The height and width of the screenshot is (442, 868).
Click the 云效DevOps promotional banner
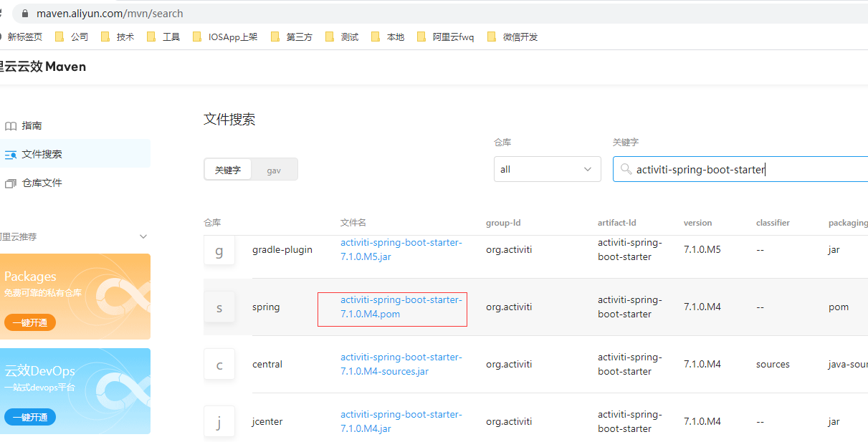[x=75, y=391]
